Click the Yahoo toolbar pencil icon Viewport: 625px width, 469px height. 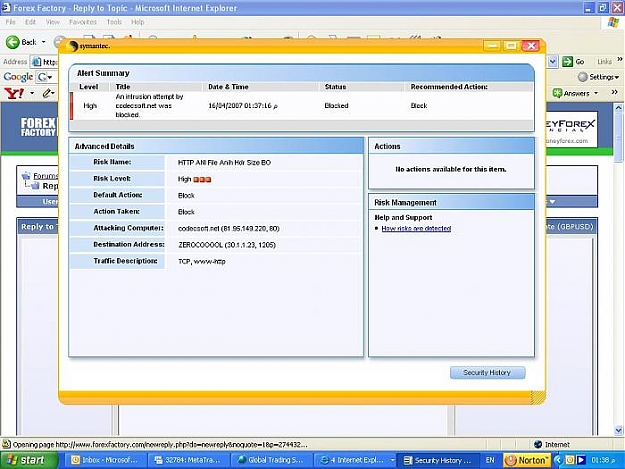pos(47,94)
